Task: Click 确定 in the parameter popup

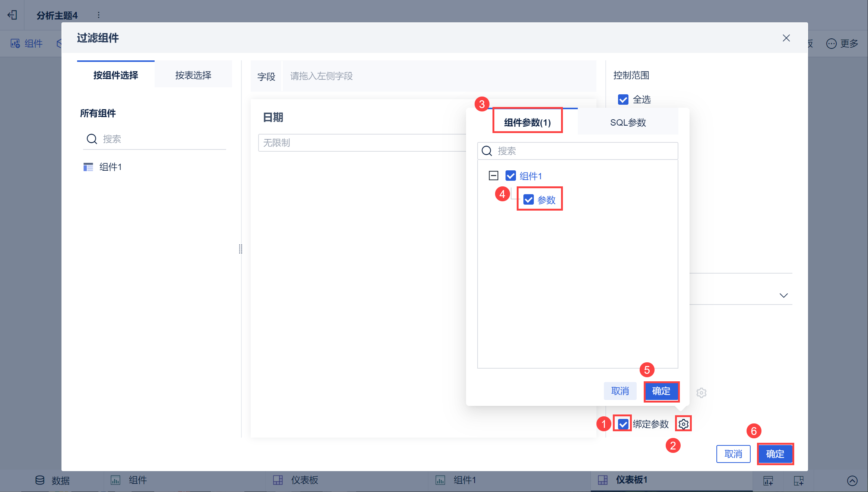Action: point(661,391)
